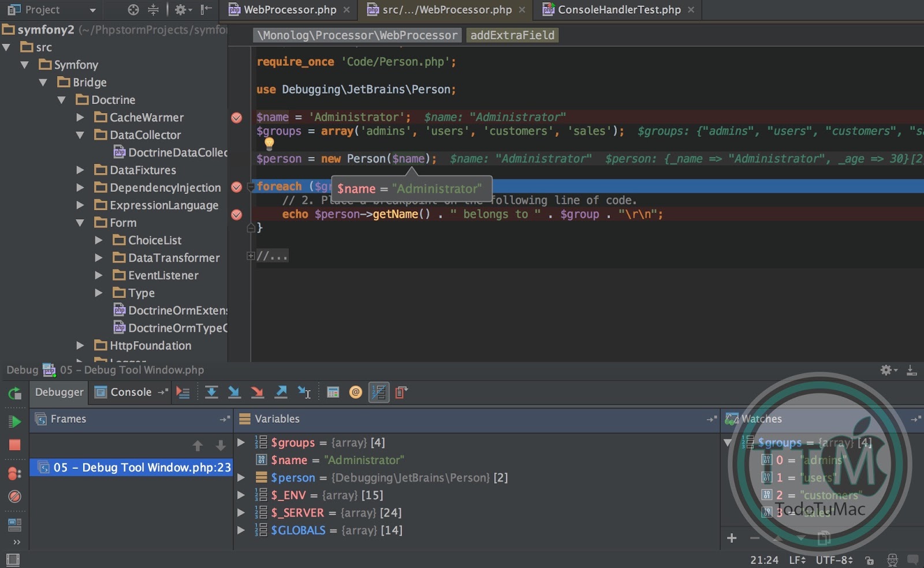Expand the CacheWarmer folder
924x568 pixels.
[x=80, y=118]
